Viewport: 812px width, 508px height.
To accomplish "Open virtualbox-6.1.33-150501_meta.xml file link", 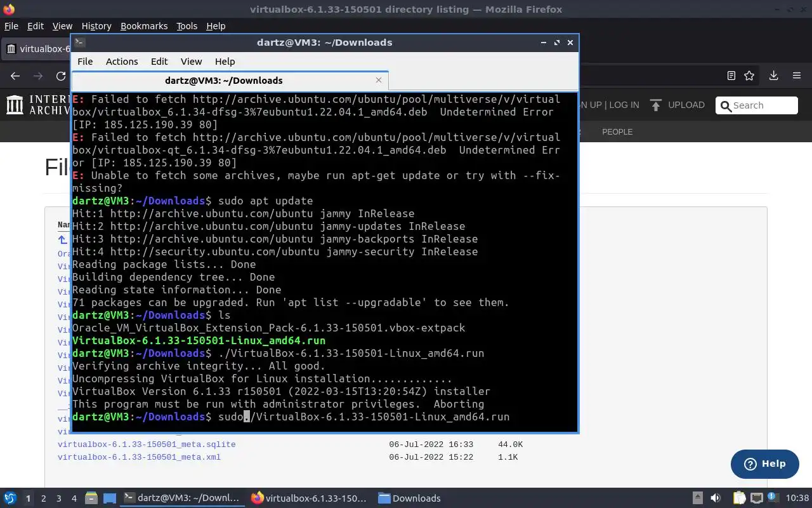I will 139,457.
